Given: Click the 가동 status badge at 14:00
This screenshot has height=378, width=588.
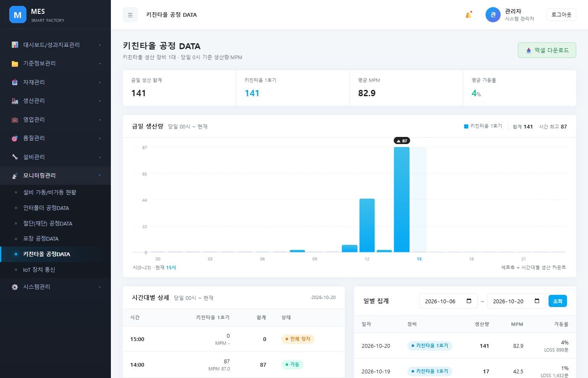Looking at the screenshot, I should point(292,365).
